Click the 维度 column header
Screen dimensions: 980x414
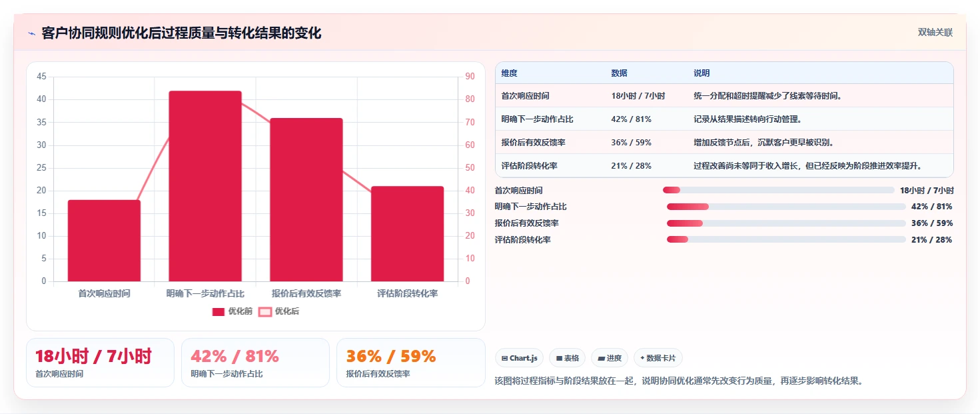tap(510, 73)
